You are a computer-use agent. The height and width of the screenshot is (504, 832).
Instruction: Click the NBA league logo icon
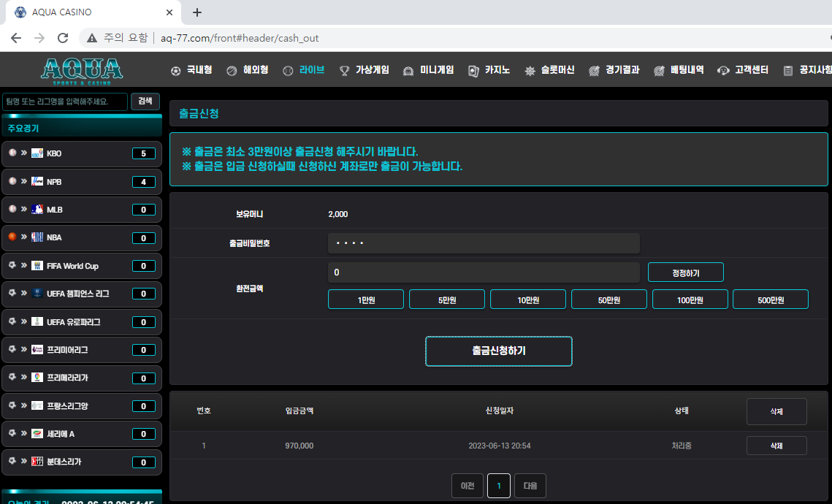coord(37,237)
